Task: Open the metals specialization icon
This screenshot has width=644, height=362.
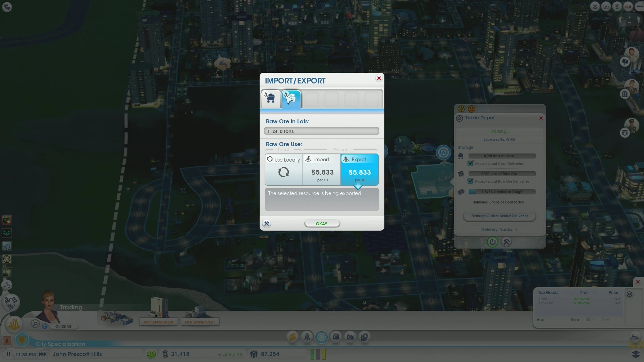Action: pyautogui.click(x=292, y=337)
